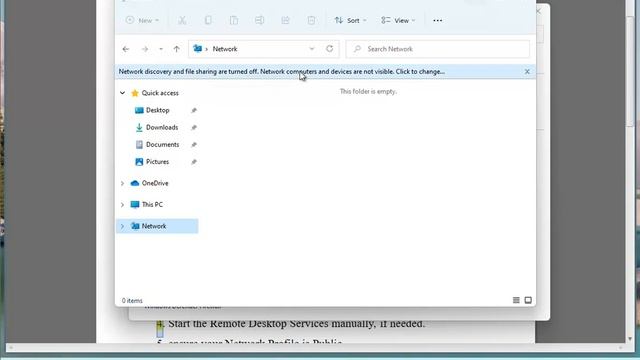
Task: Click the Share icon in toolbar
Action: 285,20
